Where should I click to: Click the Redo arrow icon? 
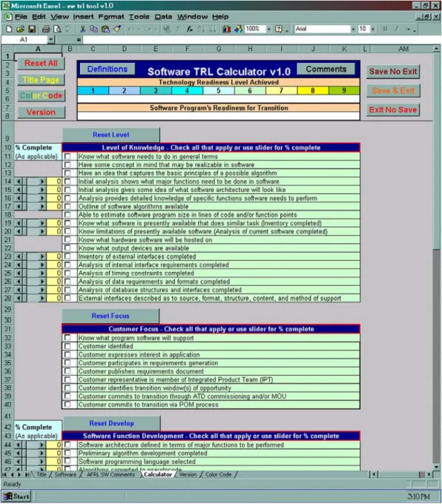pos(148,29)
